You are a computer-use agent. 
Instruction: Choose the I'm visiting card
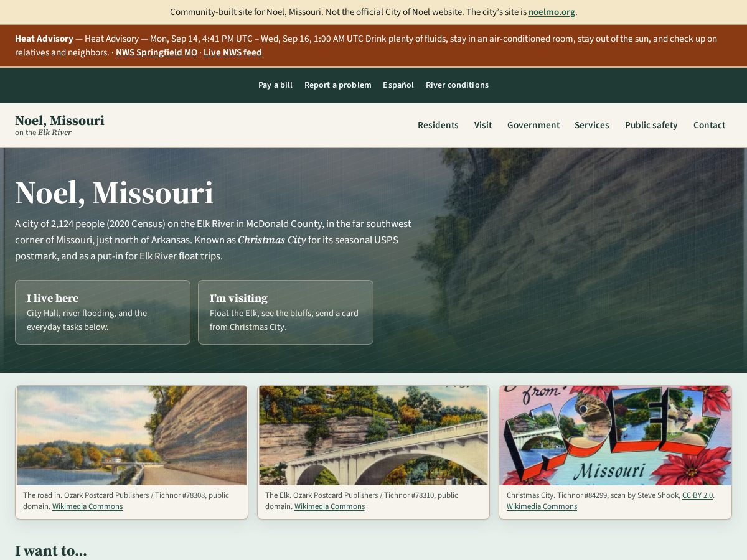point(286,312)
